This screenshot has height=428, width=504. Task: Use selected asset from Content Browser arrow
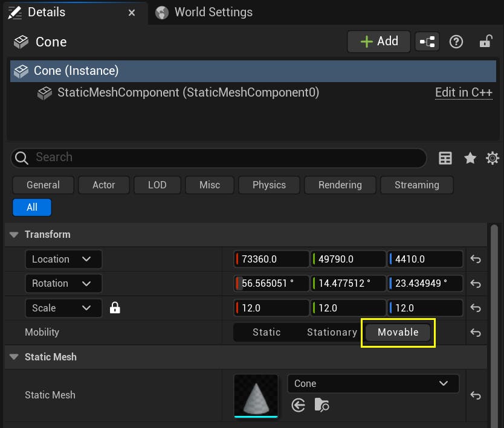[x=298, y=405]
